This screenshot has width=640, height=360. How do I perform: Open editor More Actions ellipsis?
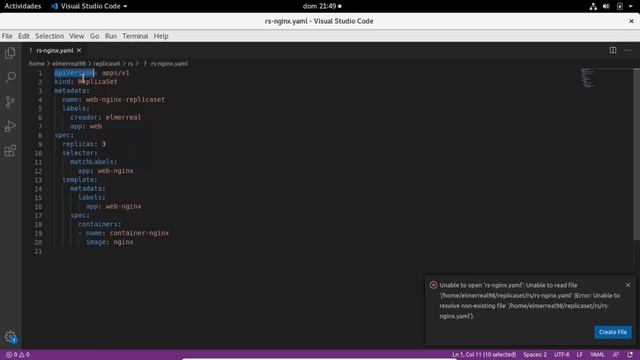(628, 50)
